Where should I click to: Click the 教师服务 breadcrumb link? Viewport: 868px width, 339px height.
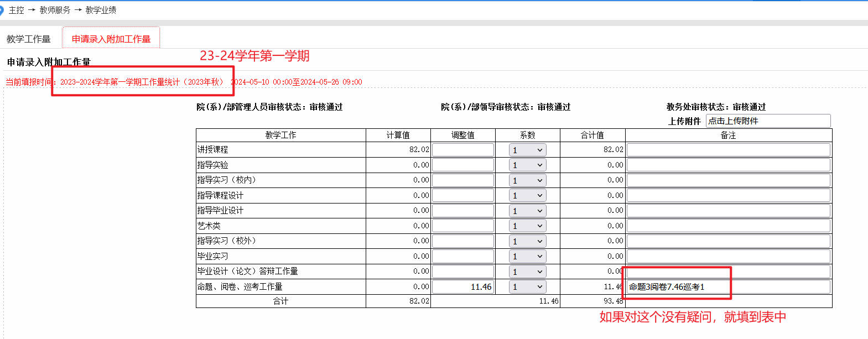click(55, 10)
